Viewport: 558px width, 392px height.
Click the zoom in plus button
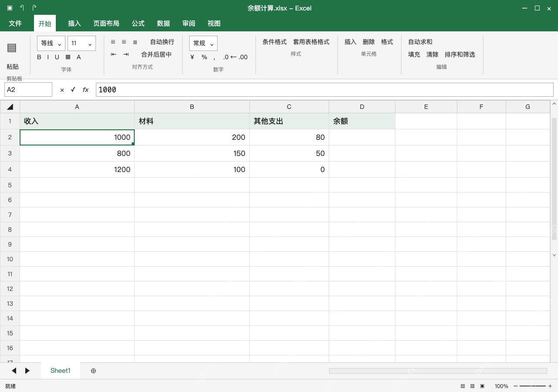pos(550,386)
